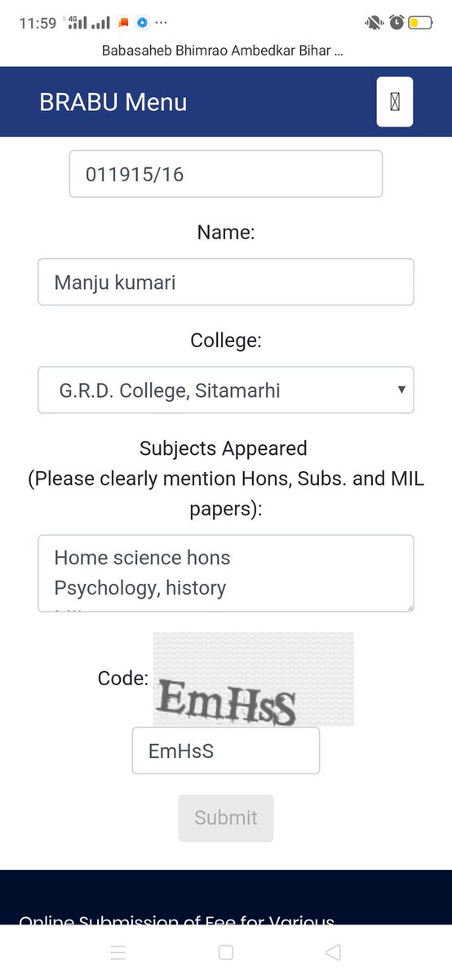Open Online Submission of Fee link

click(177, 921)
